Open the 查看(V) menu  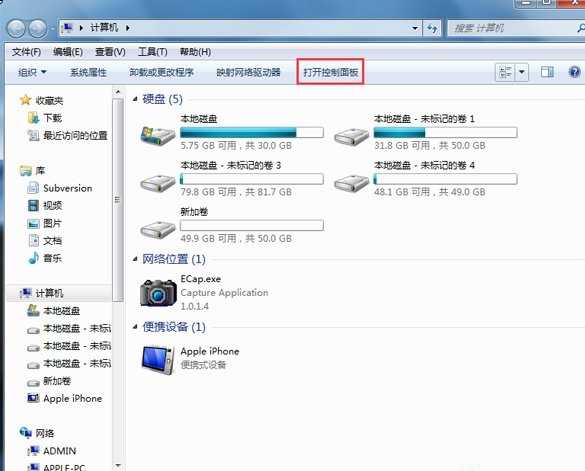110,52
